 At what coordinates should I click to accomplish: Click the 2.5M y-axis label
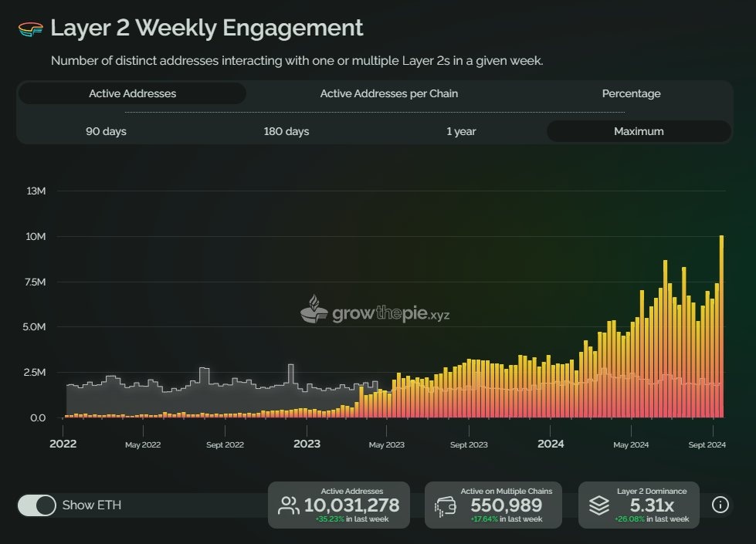coord(35,372)
